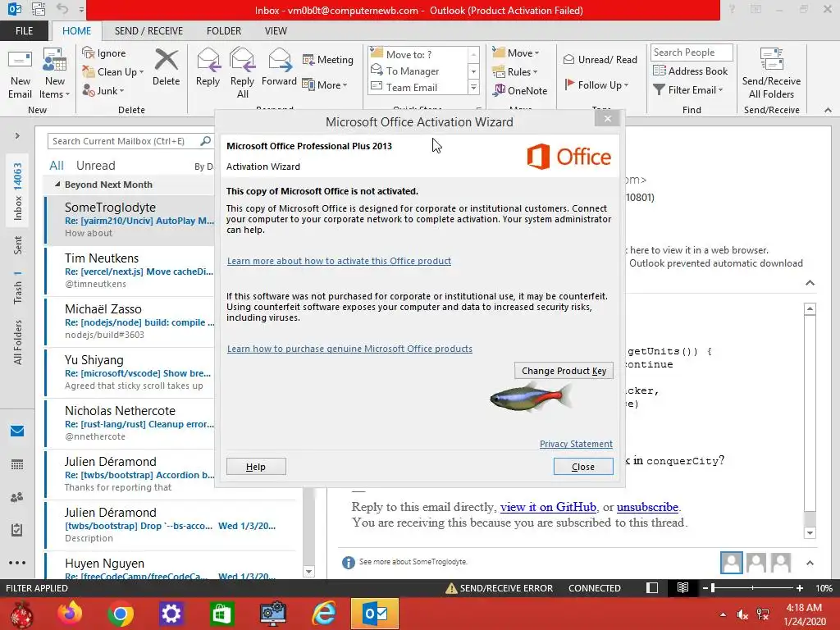Image resolution: width=840 pixels, height=630 pixels.
Task: Click zoom in plus button
Action: 799,588
